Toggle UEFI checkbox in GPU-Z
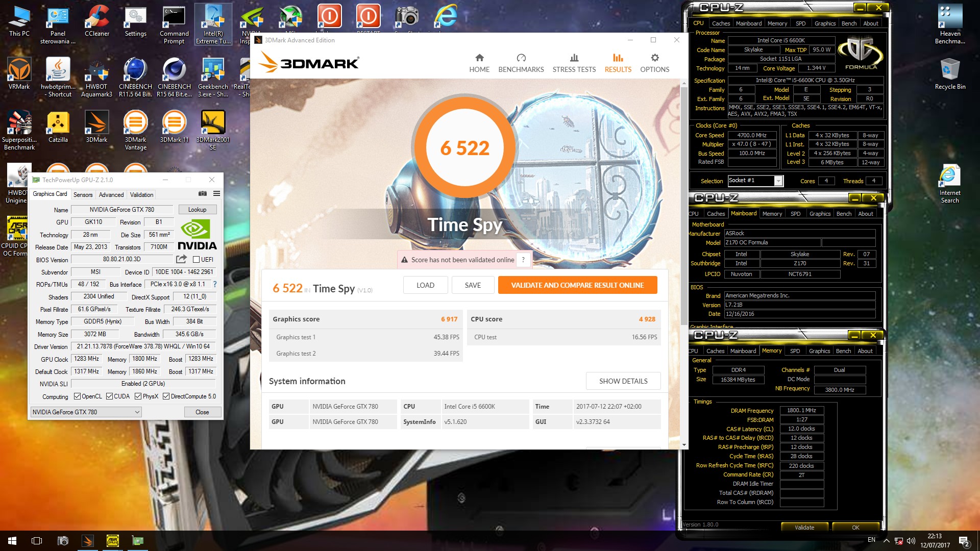The image size is (980, 551). point(196,260)
